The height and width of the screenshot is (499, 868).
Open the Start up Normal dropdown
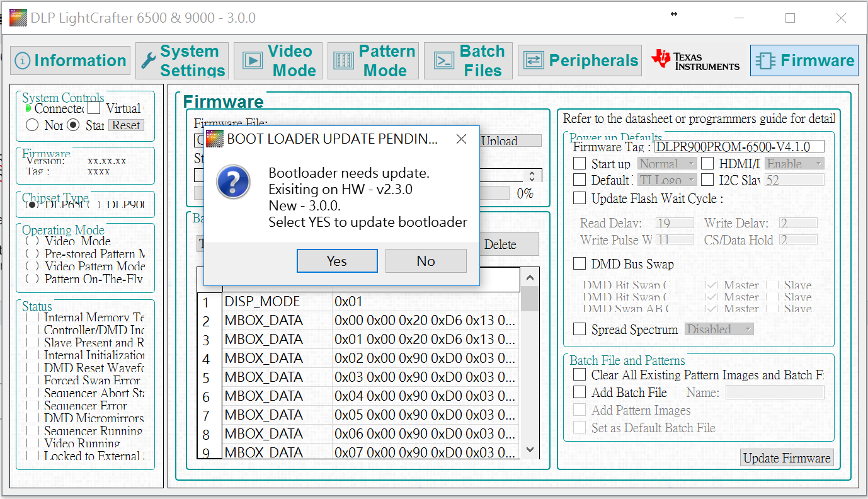[x=668, y=164]
